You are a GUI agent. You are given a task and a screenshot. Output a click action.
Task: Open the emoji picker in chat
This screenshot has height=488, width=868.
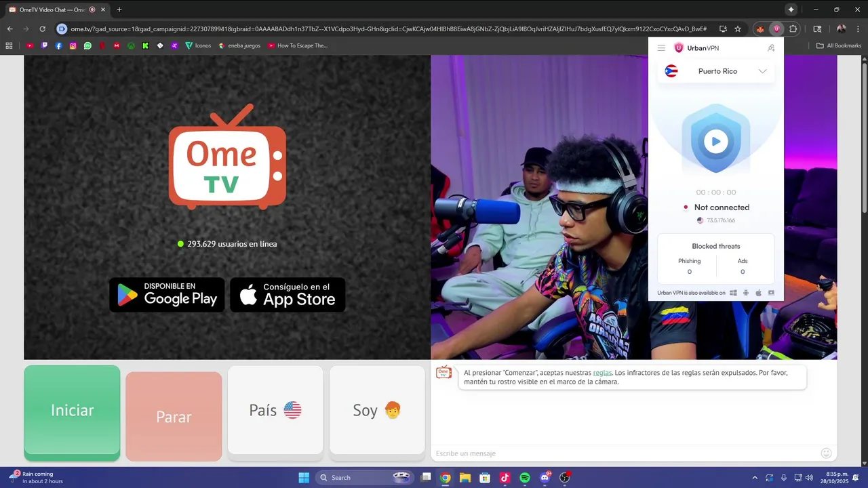(x=826, y=453)
